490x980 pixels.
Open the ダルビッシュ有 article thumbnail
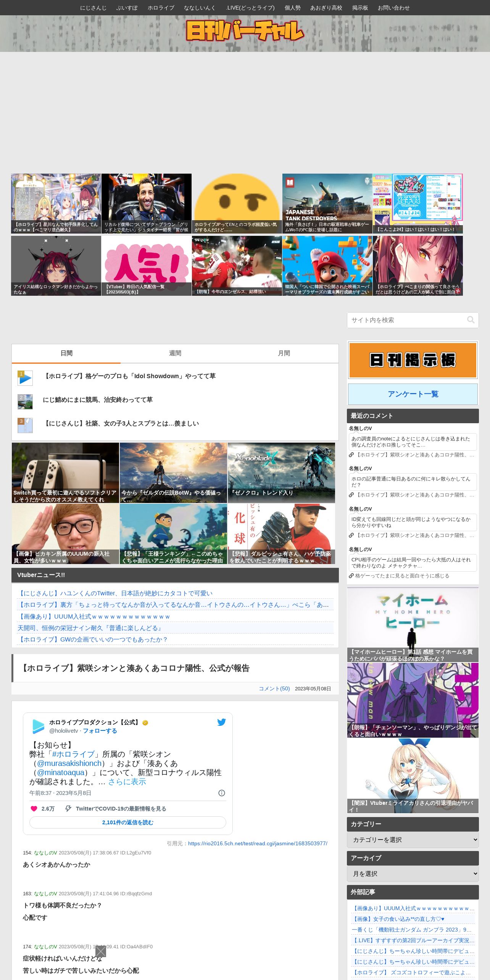281,534
